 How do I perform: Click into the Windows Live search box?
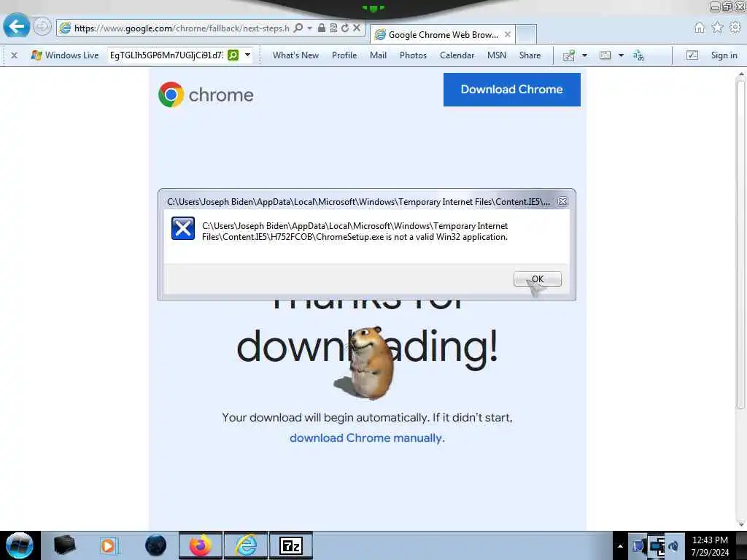pyautogui.click(x=167, y=55)
